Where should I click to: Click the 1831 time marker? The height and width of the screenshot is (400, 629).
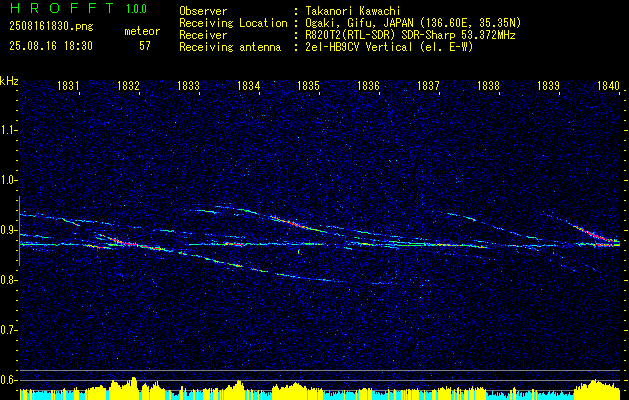[x=68, y=85]
